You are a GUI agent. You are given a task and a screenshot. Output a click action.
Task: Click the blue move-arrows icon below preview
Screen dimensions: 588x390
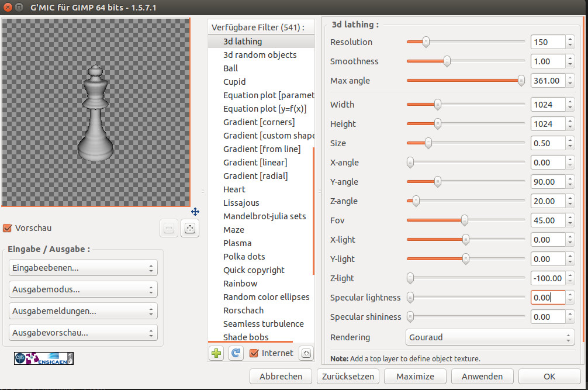195,212
